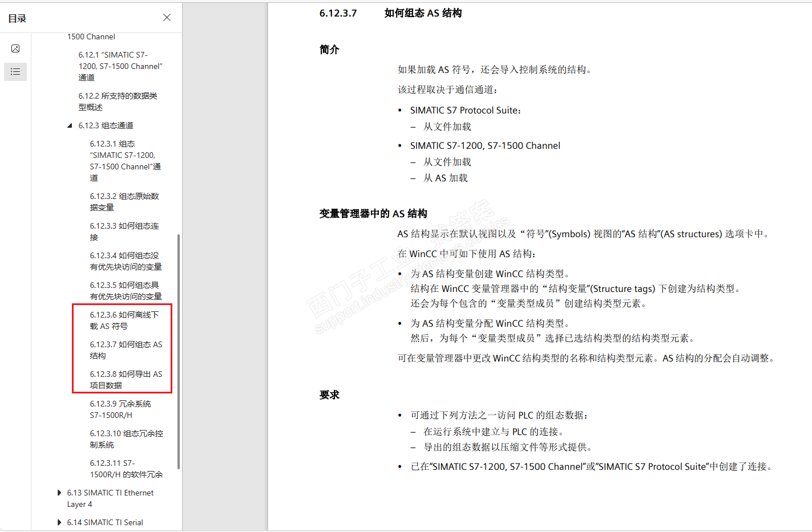
Task: Click the line 如果加载 AS 符号，还会导入控制系统的结构。
Action: click(496, 70)
